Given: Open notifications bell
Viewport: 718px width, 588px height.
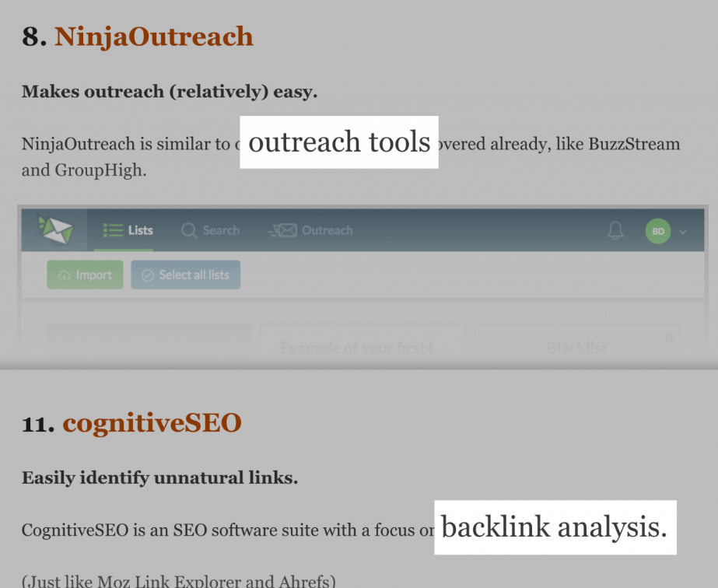Looking at the screenshot, I should [615, 230].
